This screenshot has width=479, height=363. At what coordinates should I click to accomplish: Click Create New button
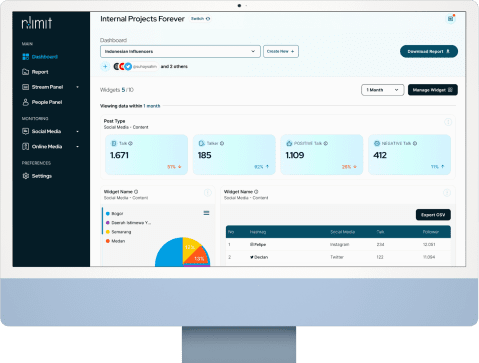point(281,51)
